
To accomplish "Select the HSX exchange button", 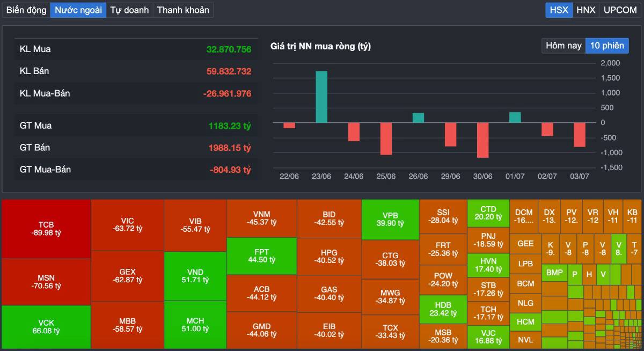I will pos(559,10).
